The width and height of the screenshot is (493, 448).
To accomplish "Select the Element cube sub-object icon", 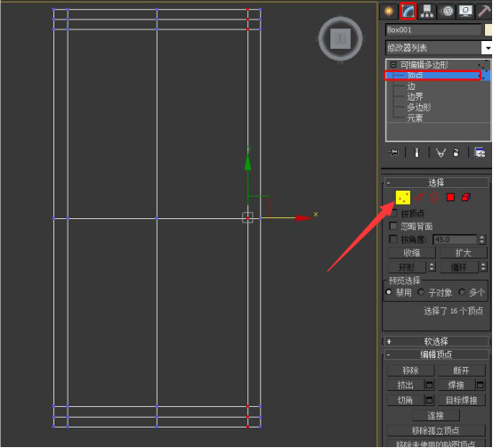I will [466, 197].
